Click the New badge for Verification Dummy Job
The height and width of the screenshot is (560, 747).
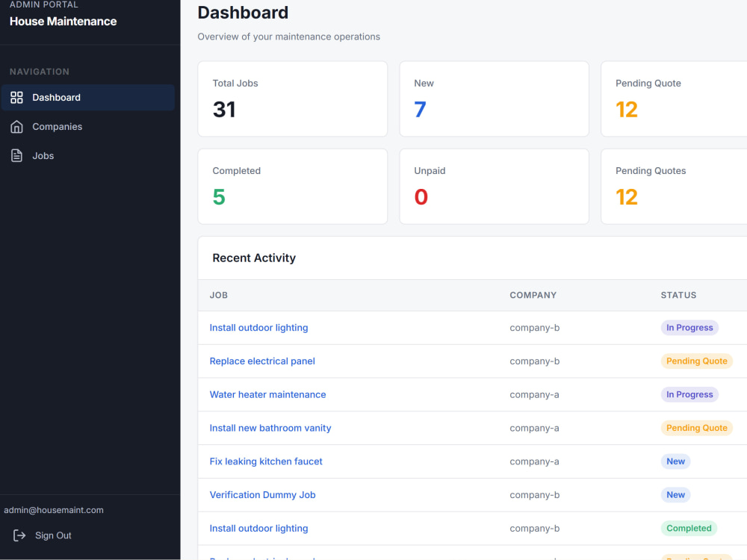[x=675, y=495]
